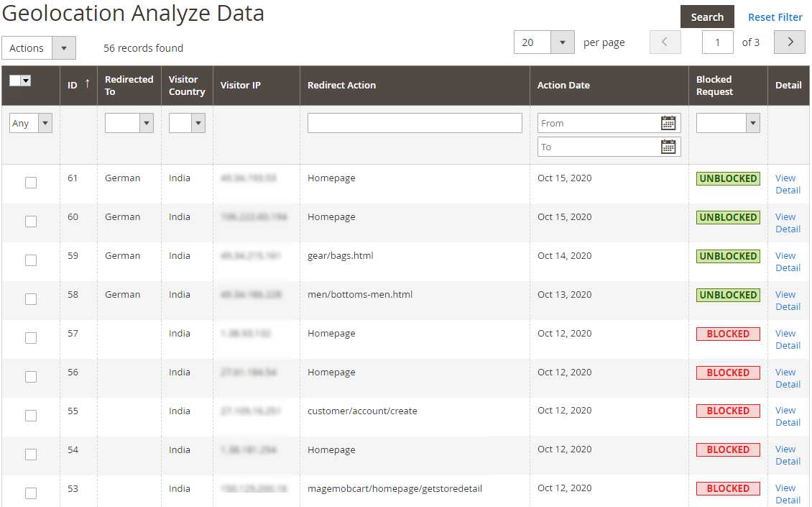Sort by Redirect Action column header
This screenshot has height=507, width=812.
click(341, 85)
